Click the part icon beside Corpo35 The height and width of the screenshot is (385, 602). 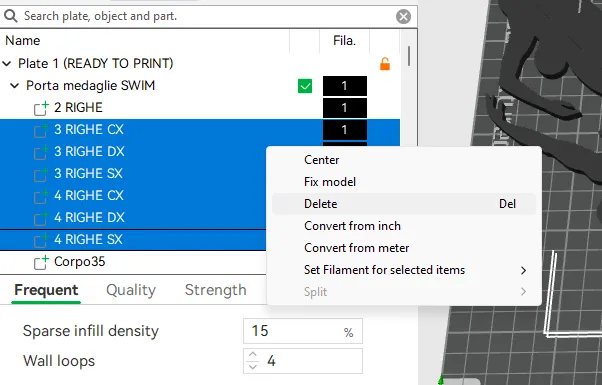[x=41, y=262]
